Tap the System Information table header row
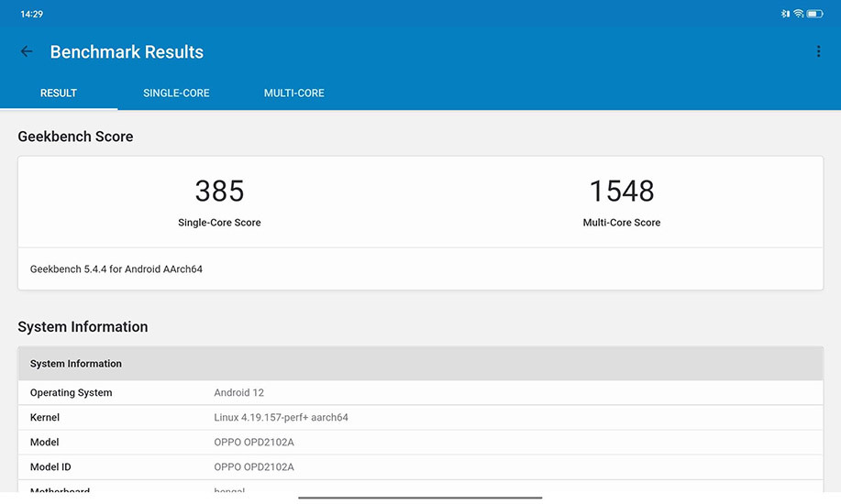 [420, 364]
